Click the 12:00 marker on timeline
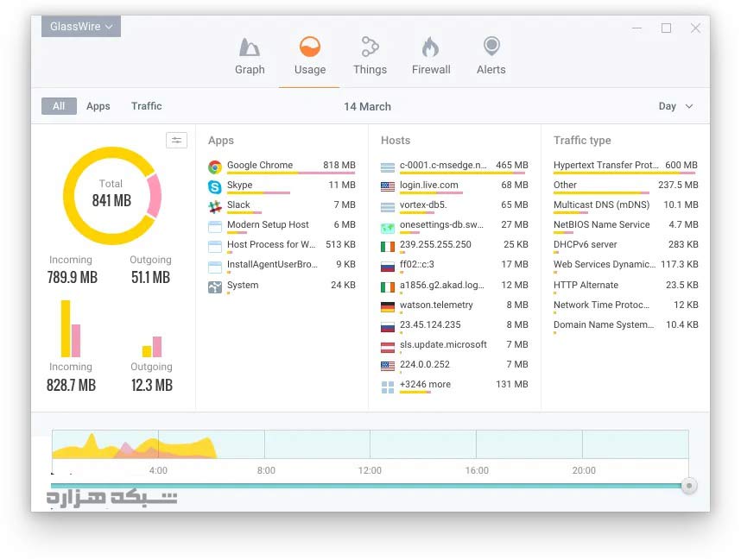The image size is (741, 560). [x=370, y=471]
